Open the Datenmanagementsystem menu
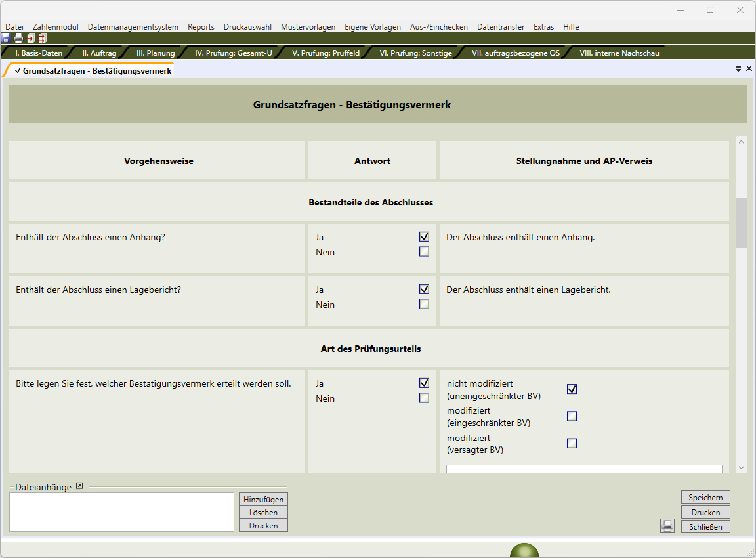This screenshot has height=558, width=756. pos(133,27)
